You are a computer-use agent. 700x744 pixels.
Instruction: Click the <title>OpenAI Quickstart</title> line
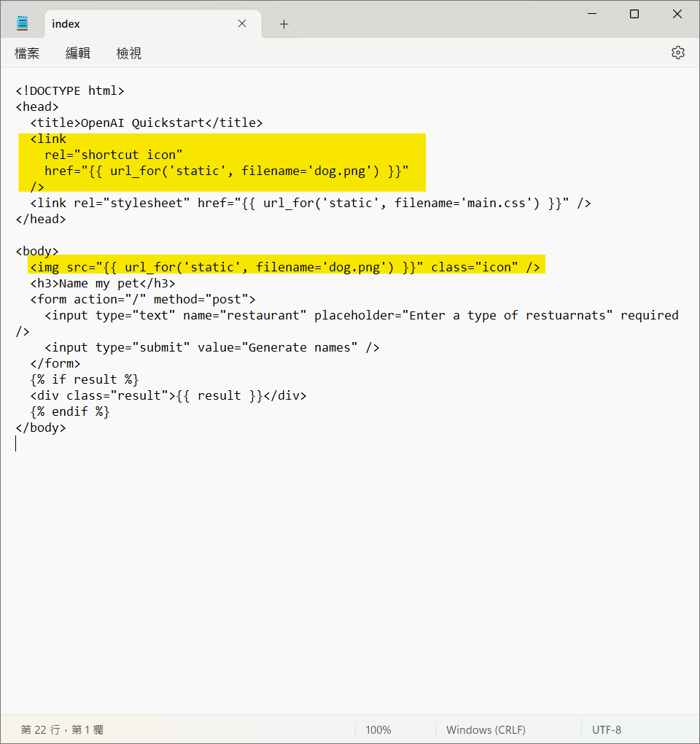tap(146, 123)
